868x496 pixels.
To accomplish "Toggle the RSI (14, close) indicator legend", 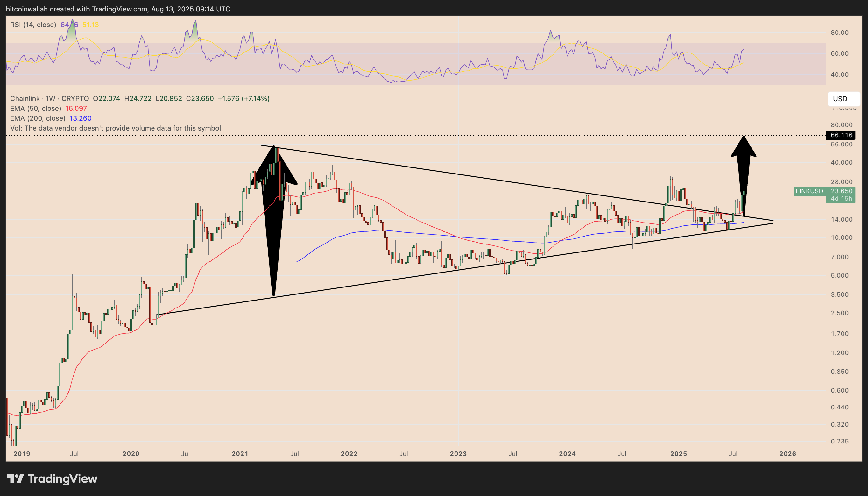I will pos(33,25).
